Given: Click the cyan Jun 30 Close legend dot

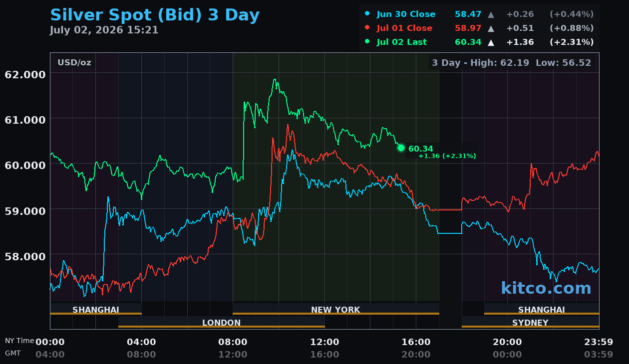Looking at the screenshot, I should point(367,13).
